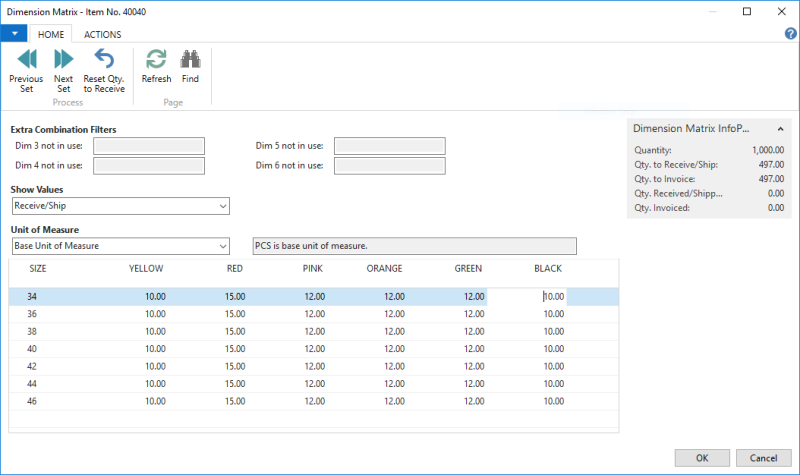
Task: Click RED value in size 34 row
Action: (235, 296)
